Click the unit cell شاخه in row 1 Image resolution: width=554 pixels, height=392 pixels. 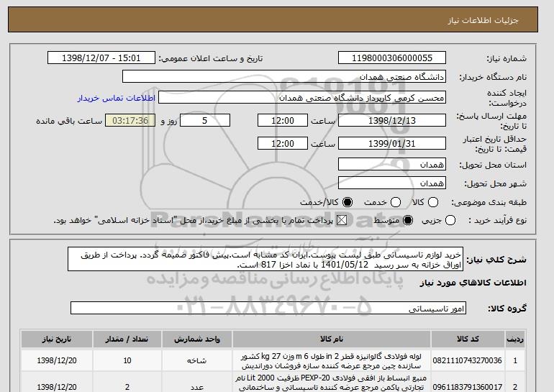coord(197,360)
